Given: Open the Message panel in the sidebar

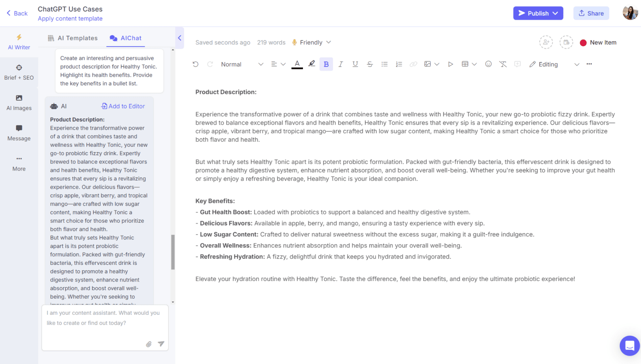Looking at the screenshot, I should click(x=19, y=133).
